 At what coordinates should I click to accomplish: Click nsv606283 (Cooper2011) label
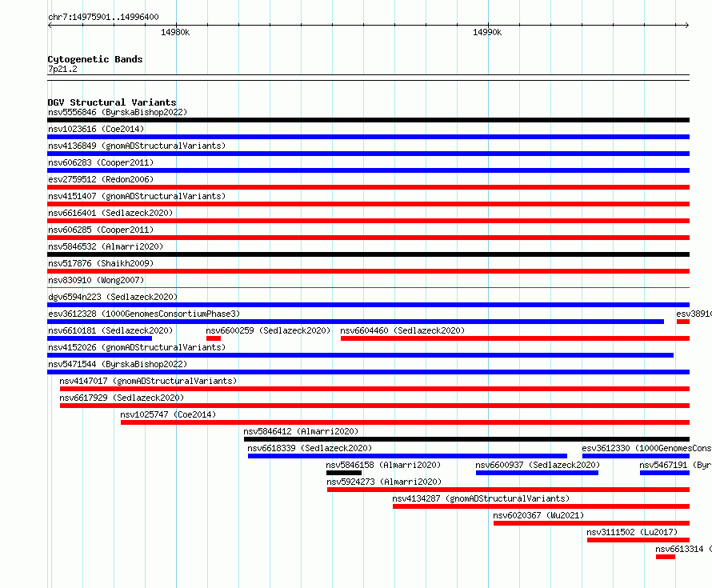(x=101, y=162)
